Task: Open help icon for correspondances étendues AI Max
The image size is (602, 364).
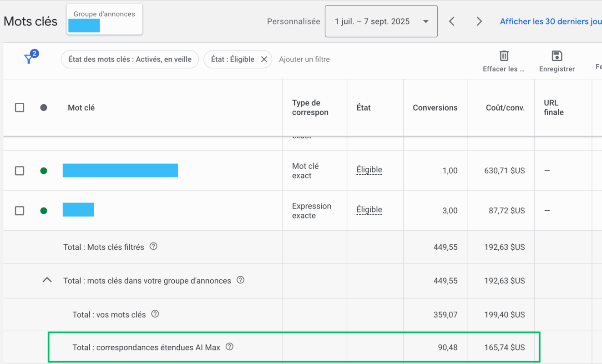Action: click(x=230, y=347)
